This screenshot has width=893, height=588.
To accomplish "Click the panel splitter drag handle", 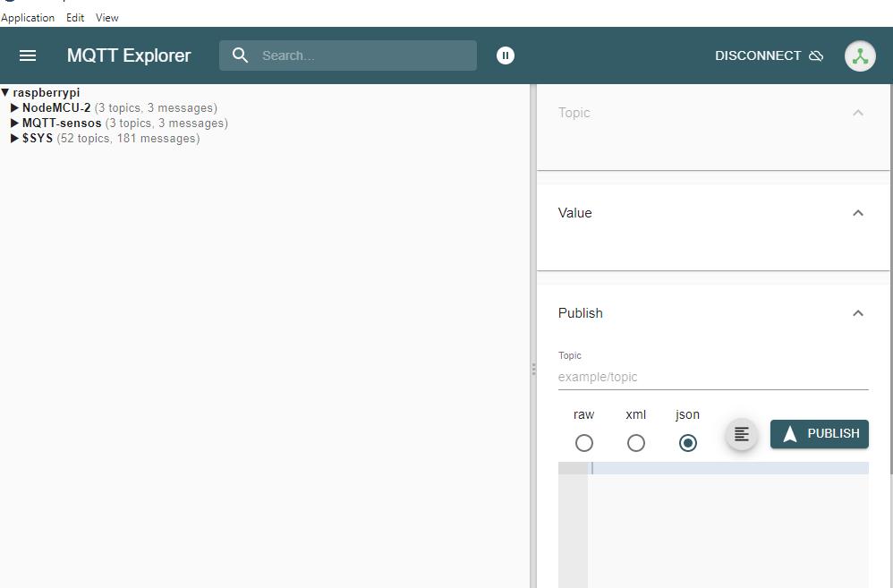I will (x=533, y=370).
